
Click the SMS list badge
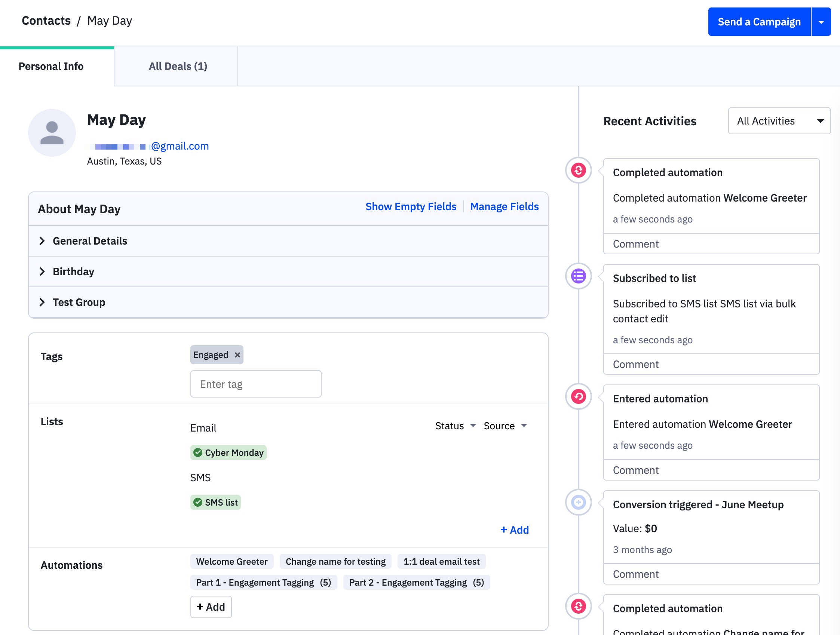215,502
